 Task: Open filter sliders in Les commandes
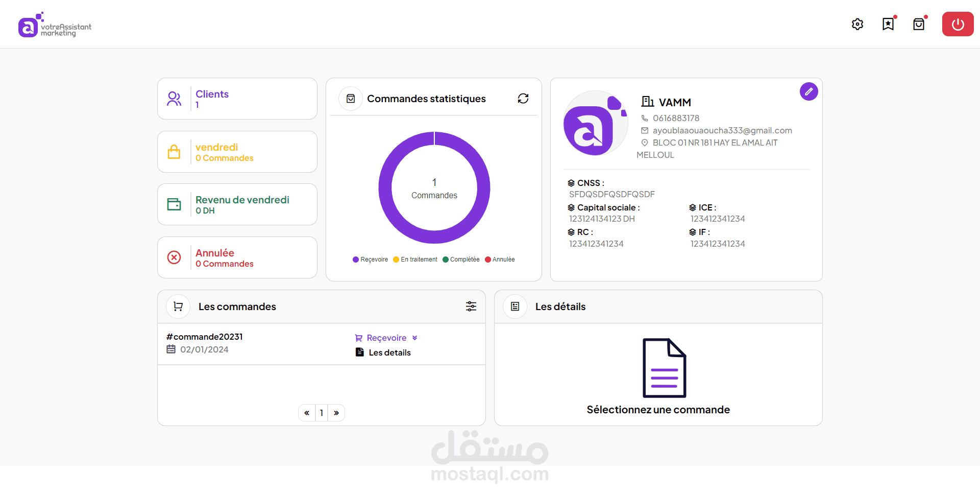click(471, 306)
